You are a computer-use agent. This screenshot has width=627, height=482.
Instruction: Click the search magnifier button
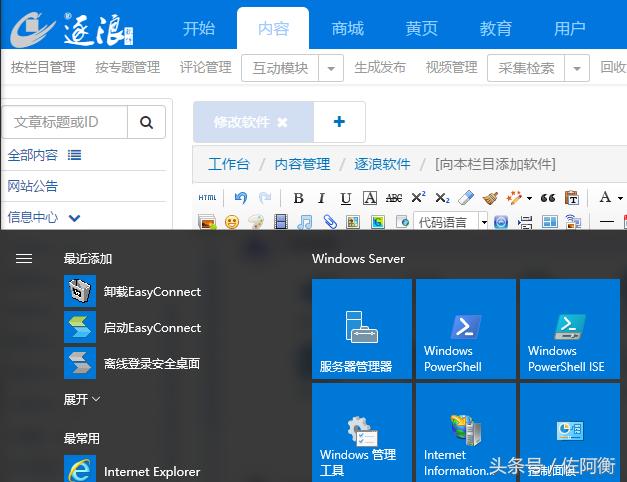pos(146,122)
